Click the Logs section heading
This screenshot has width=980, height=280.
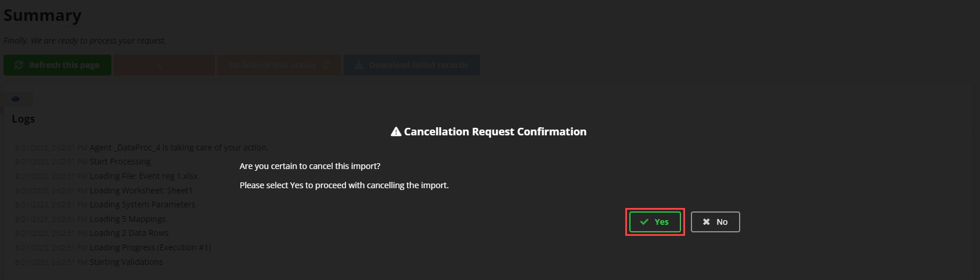(x=23, y=119)
